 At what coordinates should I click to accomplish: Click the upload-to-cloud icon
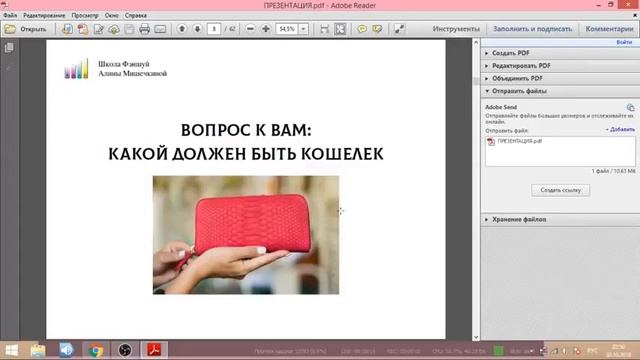pyautogui.click(x=114, y=29)
